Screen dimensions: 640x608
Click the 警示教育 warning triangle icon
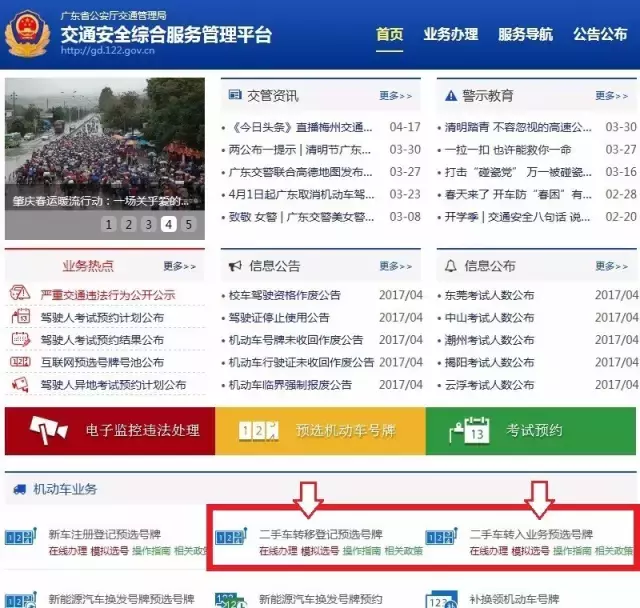pyautogui.click(x=451, y=95)
